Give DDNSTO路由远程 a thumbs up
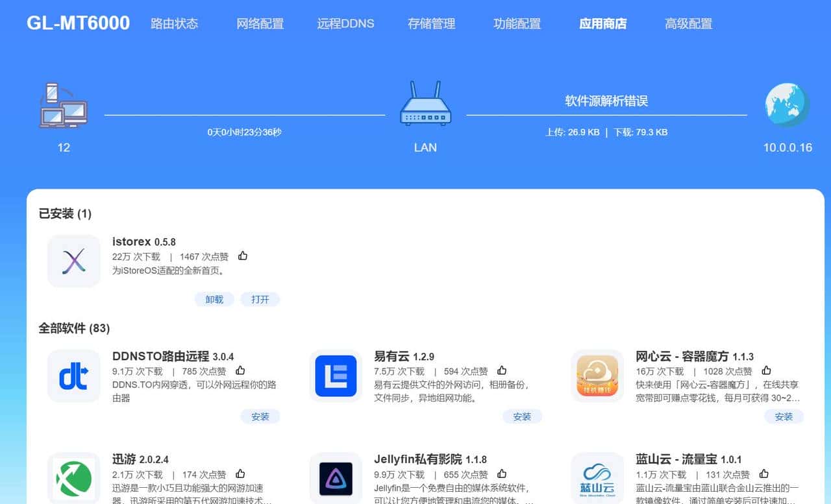The height and width of the screenshot is (504, 831). pos(240,370)
